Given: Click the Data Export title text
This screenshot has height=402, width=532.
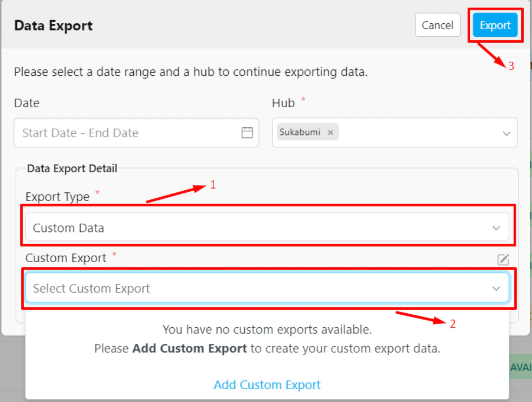Looking at the screenshot, I should coord(53,26).
